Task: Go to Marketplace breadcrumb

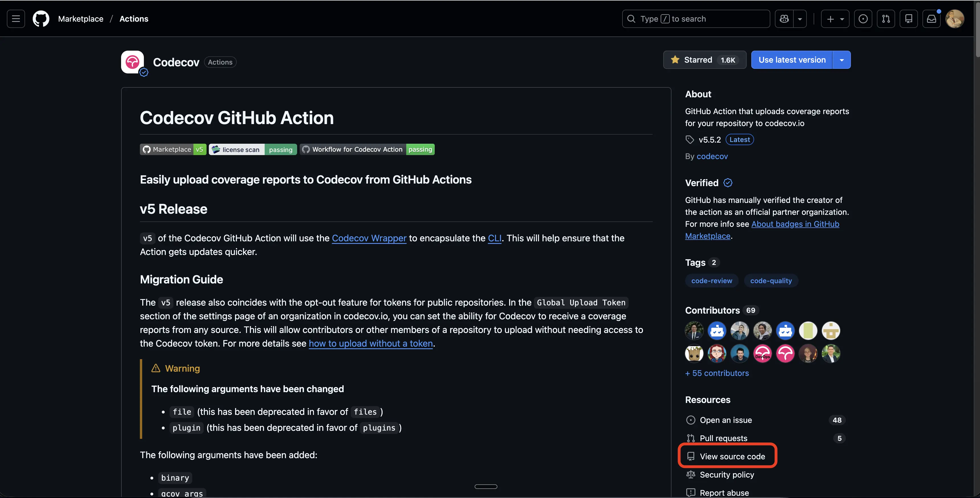Action: click(x=81, y=18)
